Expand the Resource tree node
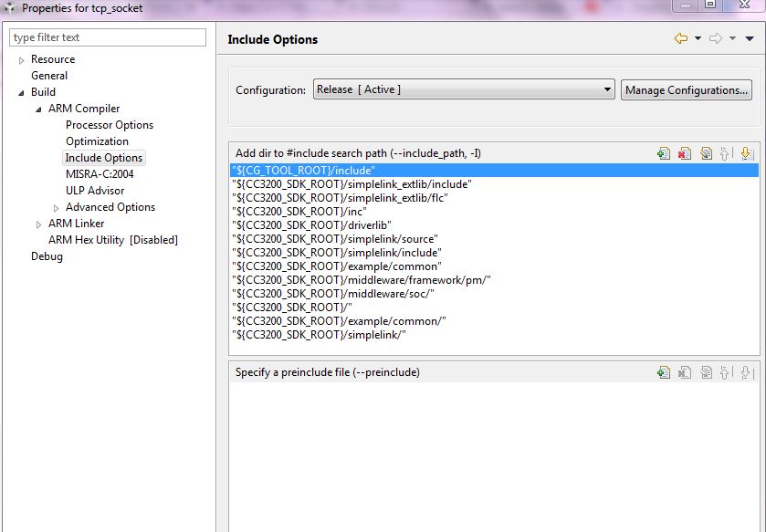The image size is (766, 532). click(x=21, y=60)
